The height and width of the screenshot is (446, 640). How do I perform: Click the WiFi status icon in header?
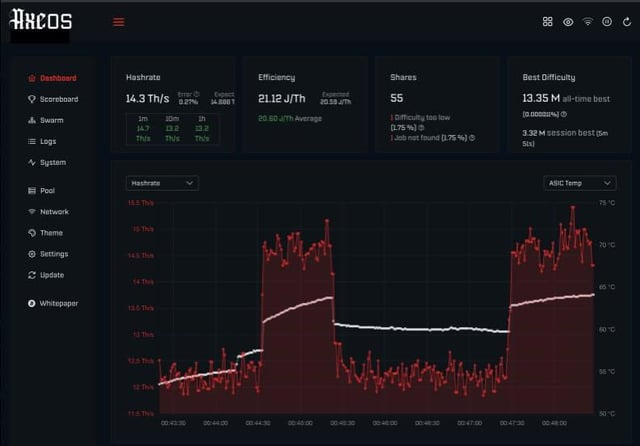click(587, 22)
